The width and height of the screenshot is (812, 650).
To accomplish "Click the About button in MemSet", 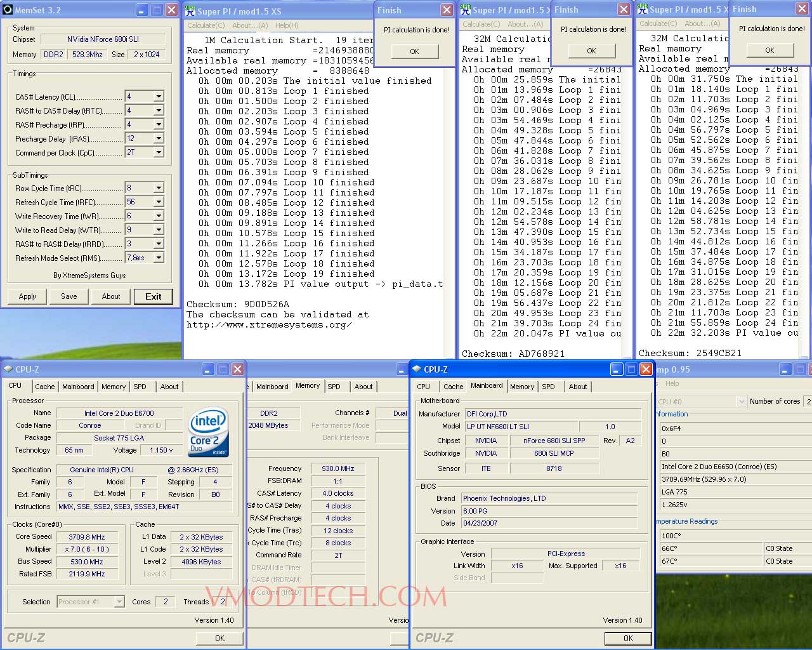I will click(x=111, y=296).
